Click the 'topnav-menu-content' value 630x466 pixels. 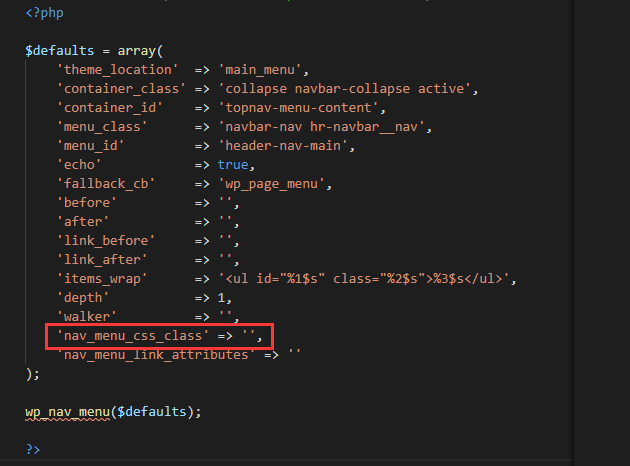[298, 108]
